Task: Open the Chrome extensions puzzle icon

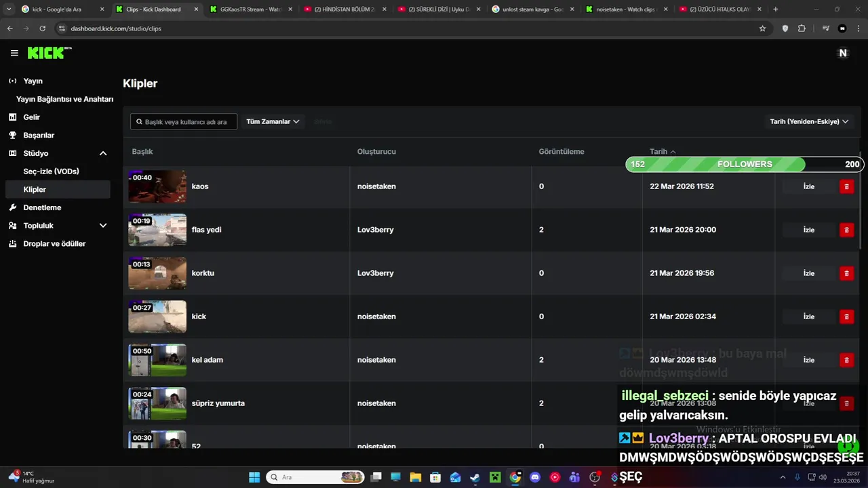Action: [802, 28]
